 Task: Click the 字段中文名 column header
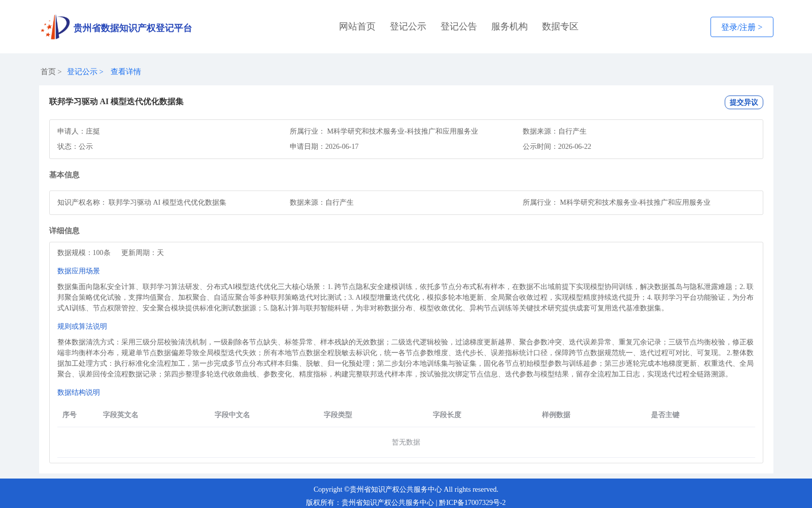pyautogui.click(x=232, y=415)
